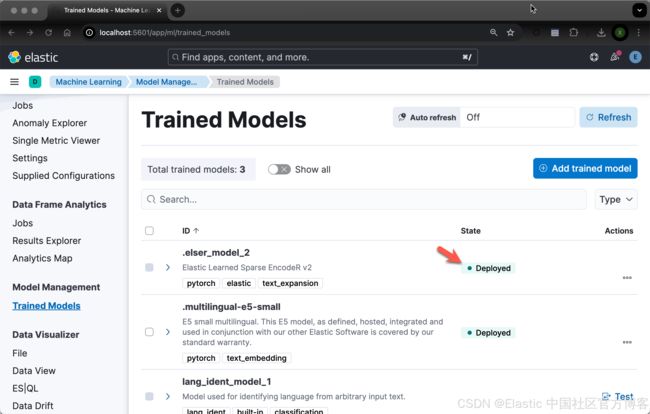Viewport: 650px width, 414px height.
Task: Open Analytics Map in sidebar
Action: click(x=42, y=258)
